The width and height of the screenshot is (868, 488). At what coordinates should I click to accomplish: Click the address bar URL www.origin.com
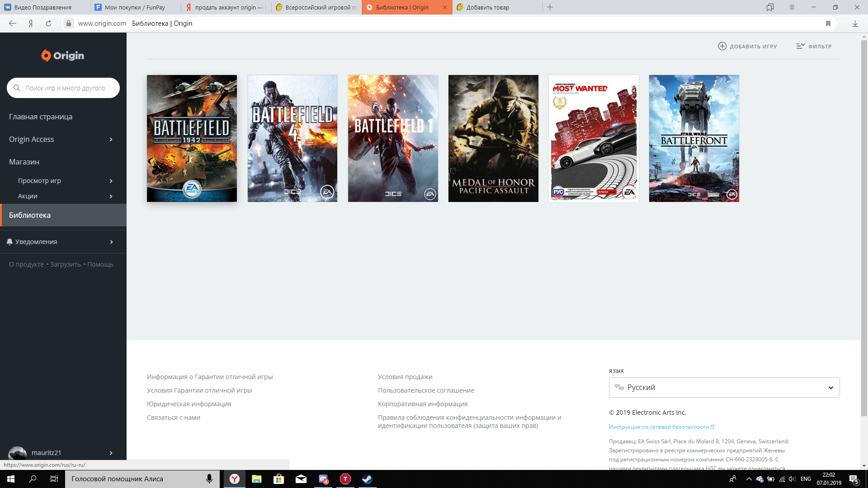(102, 23)
